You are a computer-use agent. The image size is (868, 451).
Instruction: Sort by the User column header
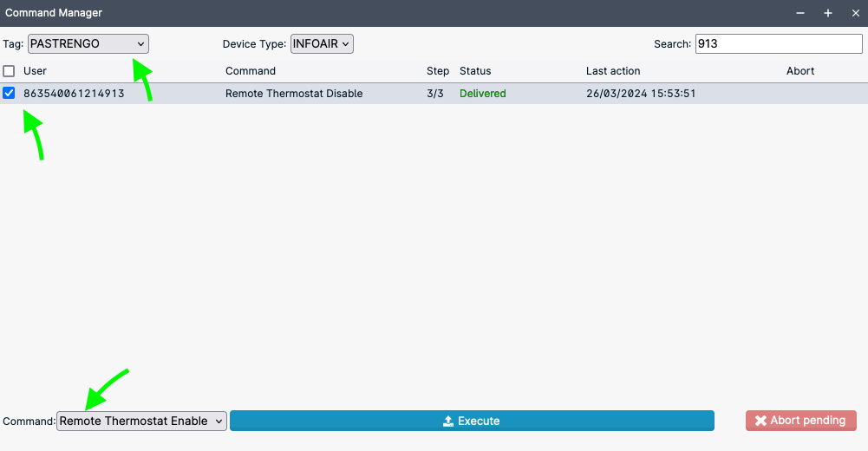pos(35,71)
